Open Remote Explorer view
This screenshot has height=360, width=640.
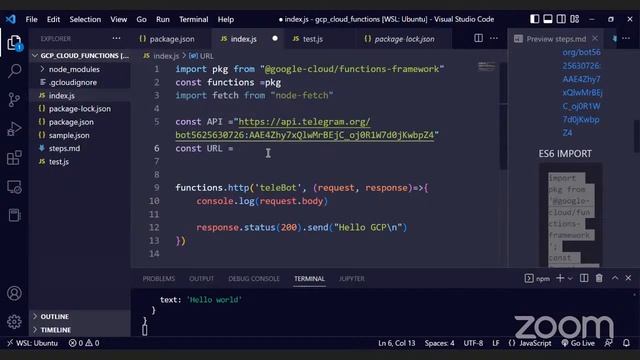(x=14, y=187)
